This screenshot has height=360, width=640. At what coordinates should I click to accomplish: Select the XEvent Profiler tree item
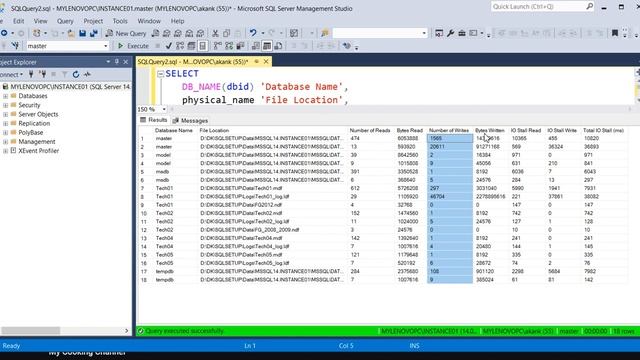point(38,151)
